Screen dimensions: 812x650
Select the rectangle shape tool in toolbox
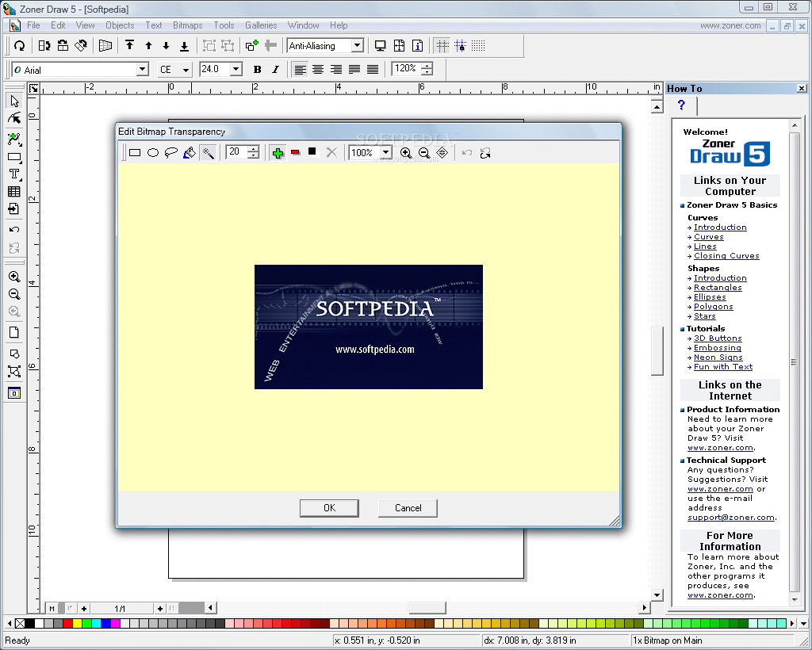[x=14, y=156]
